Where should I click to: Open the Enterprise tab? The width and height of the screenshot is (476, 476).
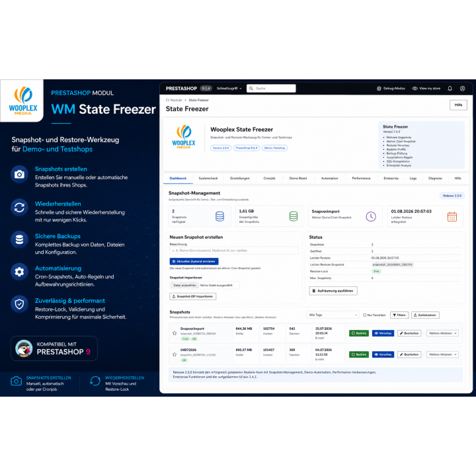pyautogui.click(x=391, y=178)
